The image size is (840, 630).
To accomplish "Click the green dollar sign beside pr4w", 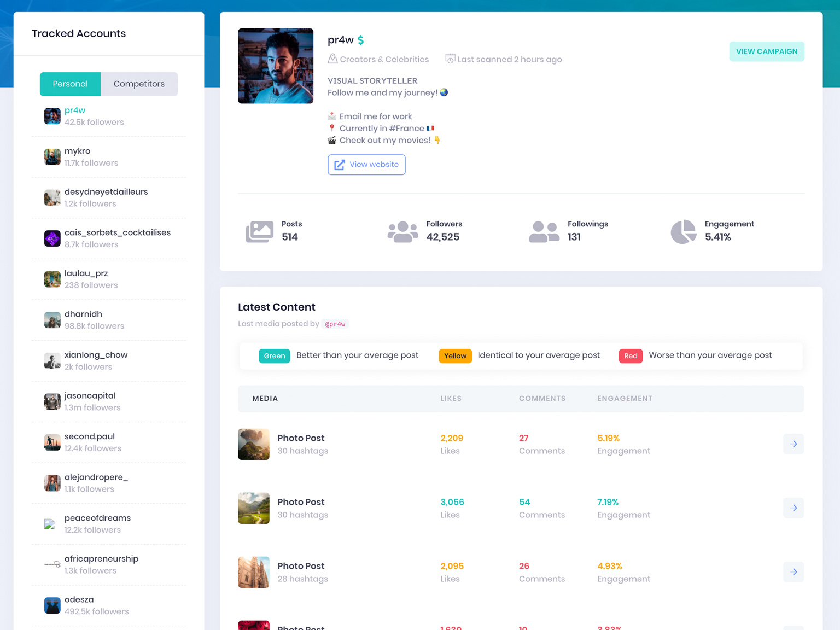I will pos(361,40).
